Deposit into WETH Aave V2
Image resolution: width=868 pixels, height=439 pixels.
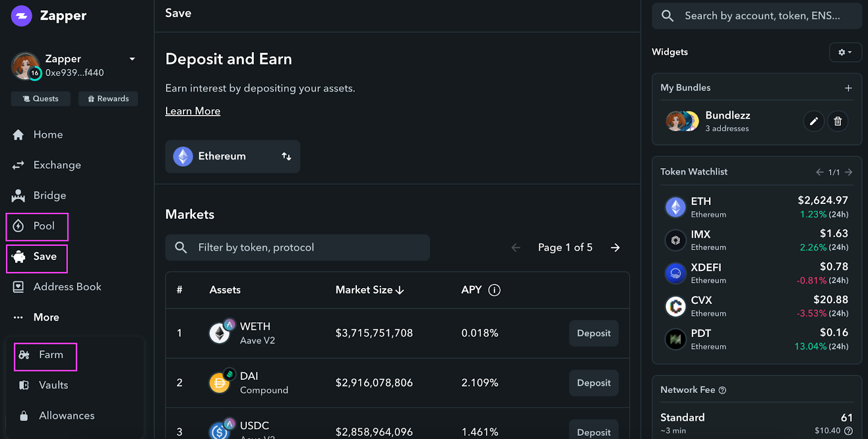593,333
